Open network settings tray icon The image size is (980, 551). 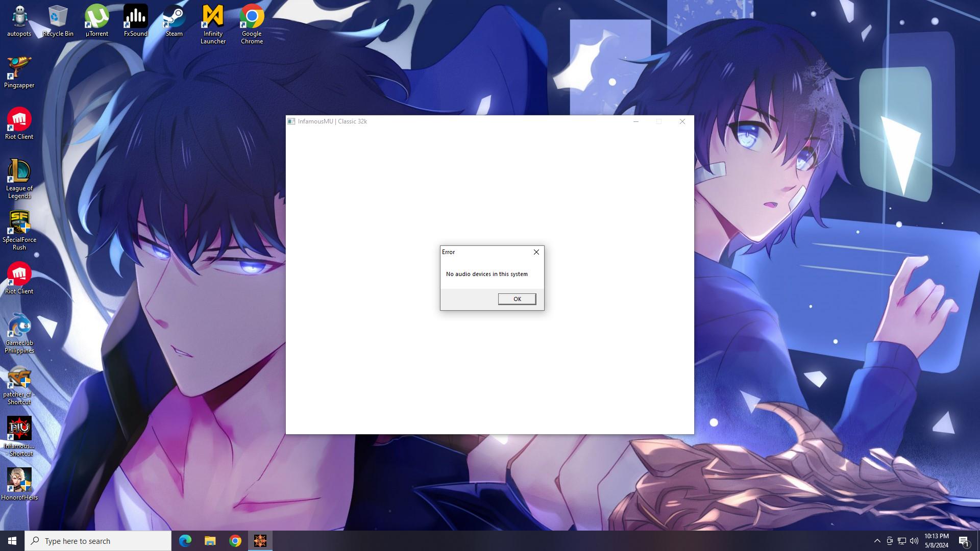(902, 541)
